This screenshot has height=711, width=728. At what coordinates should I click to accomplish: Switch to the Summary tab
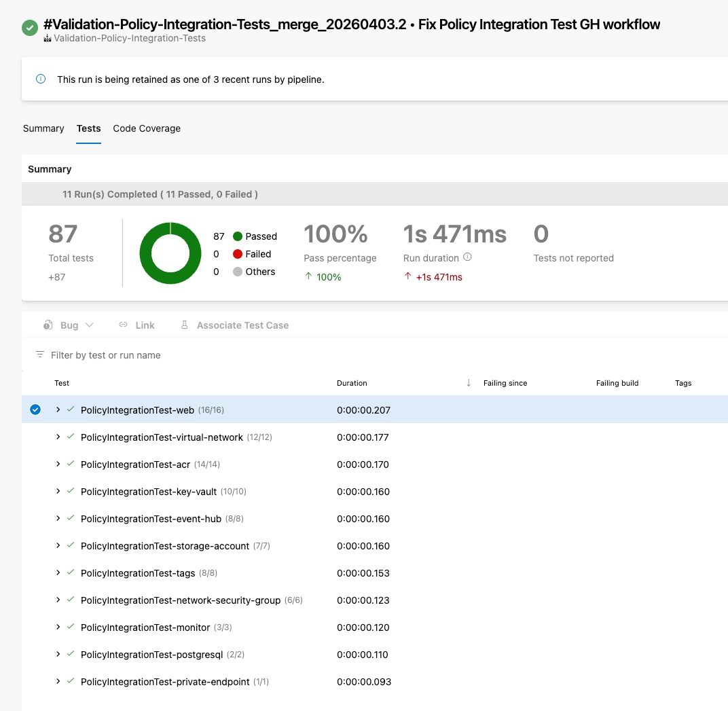(x=43, y=128)
